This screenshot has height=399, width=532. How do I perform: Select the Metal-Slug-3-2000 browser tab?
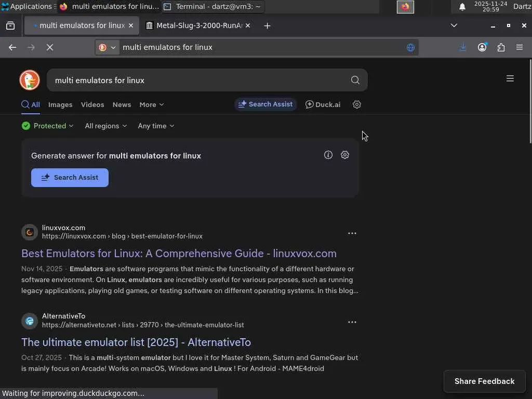tap(198, 26)
